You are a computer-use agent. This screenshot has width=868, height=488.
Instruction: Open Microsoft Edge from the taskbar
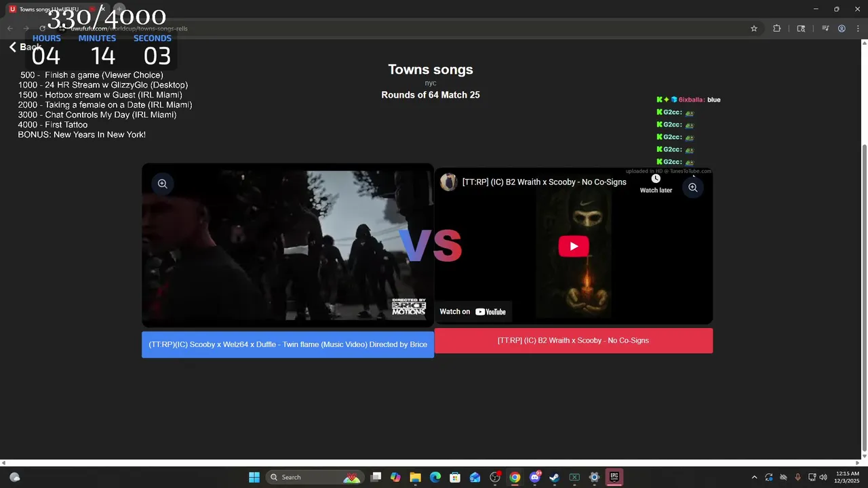(435, 477)
